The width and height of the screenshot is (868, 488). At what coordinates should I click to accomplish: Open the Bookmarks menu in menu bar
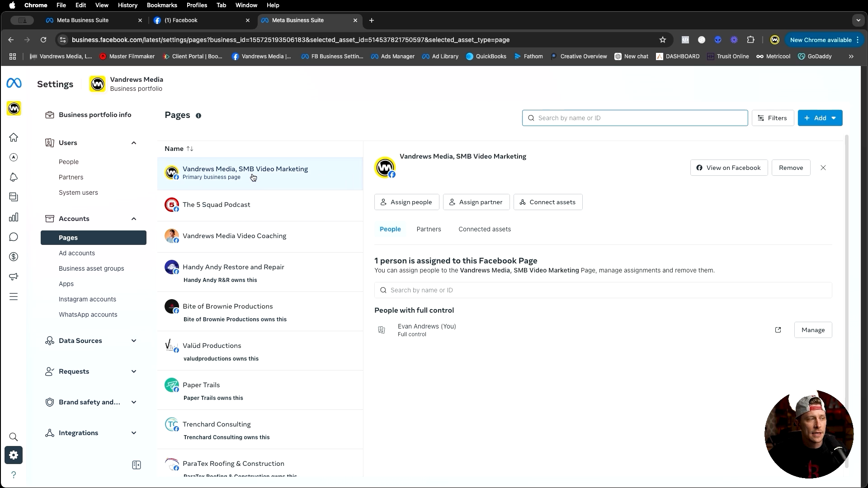[x=162, y=5]
